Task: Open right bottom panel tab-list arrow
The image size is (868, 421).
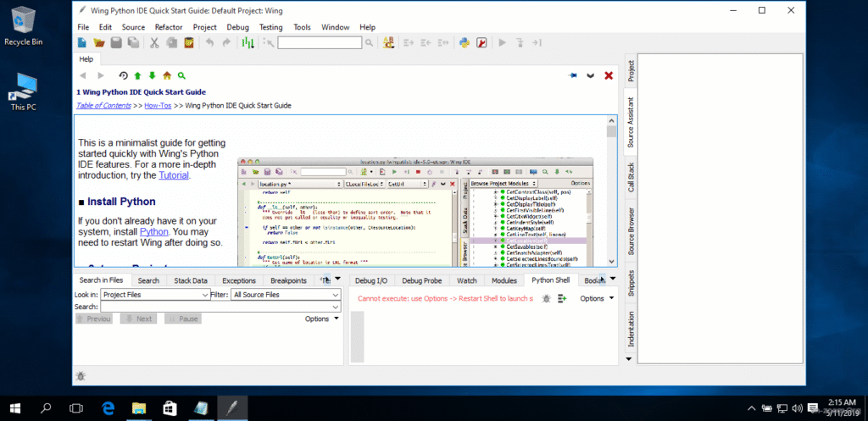Action: click(x=612, y=279)
